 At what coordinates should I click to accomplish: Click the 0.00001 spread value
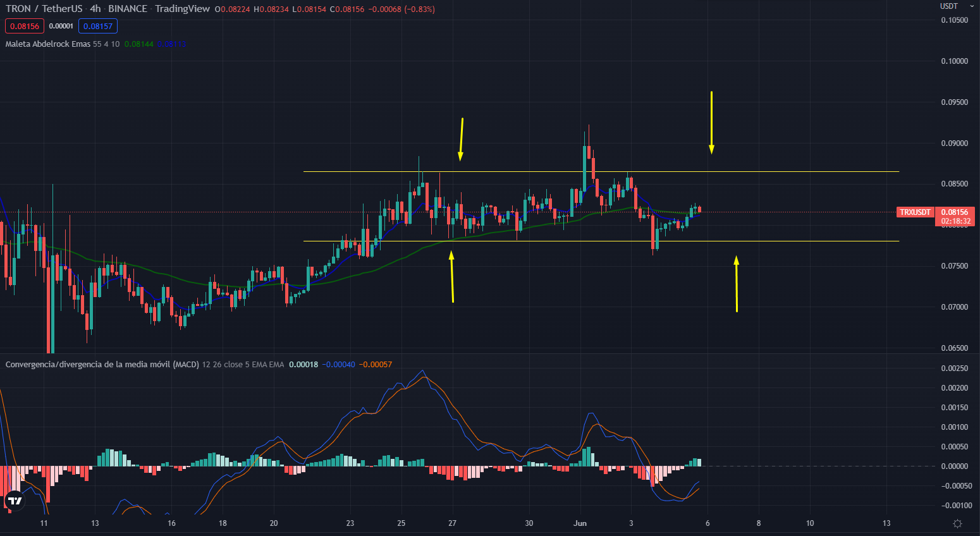61,26
